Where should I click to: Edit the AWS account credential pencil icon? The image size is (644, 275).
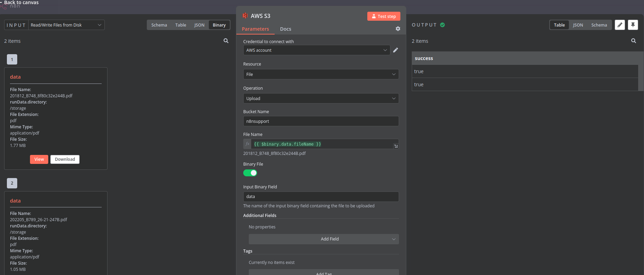coord(396,50)
